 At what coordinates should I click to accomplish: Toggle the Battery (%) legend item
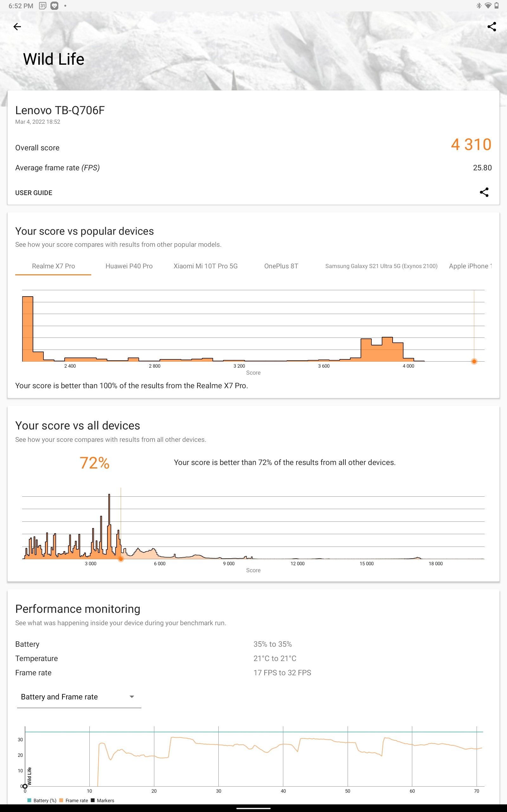click(42, 801)
